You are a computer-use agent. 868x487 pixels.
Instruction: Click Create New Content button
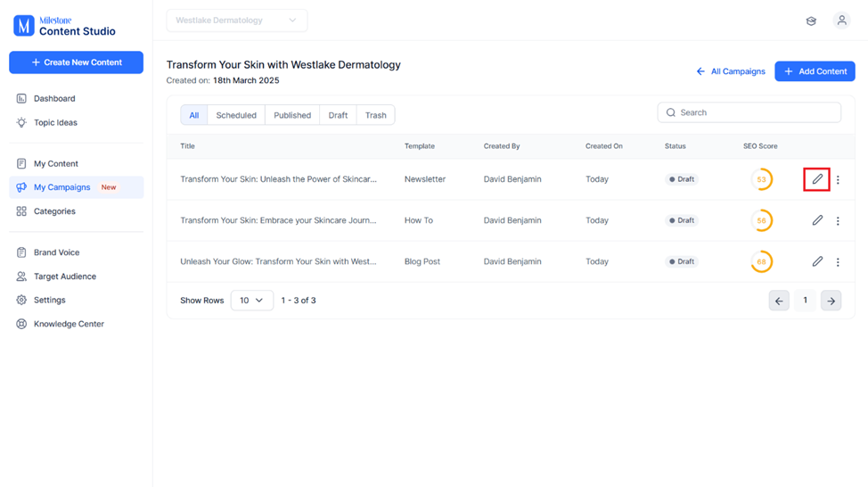click(x=77, y=62)
